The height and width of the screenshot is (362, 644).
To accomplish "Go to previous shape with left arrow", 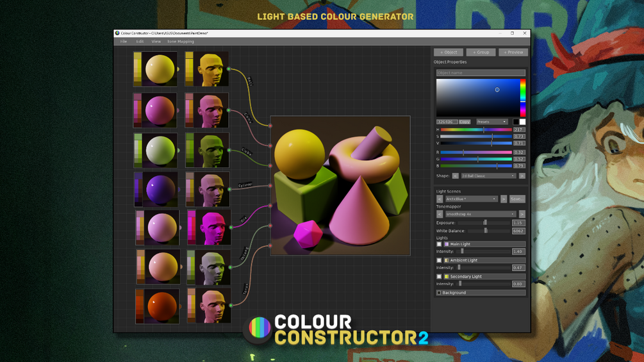I will [x=455, y=176].
